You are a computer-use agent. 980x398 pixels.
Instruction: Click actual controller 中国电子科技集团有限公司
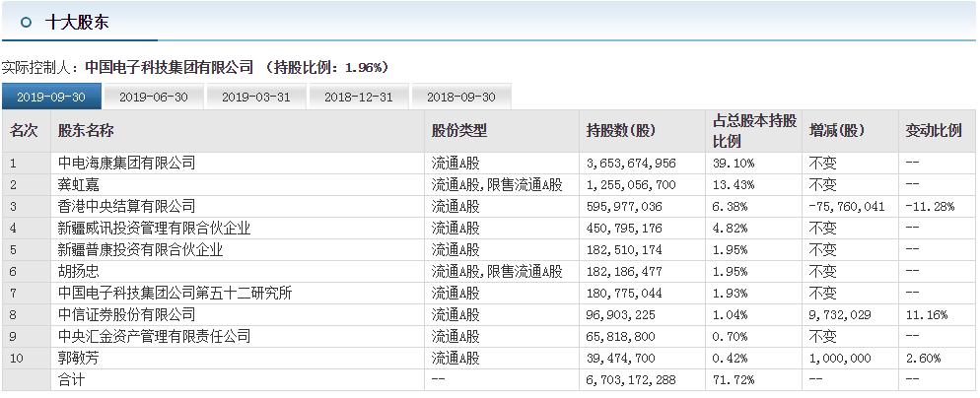click(170, 67)
